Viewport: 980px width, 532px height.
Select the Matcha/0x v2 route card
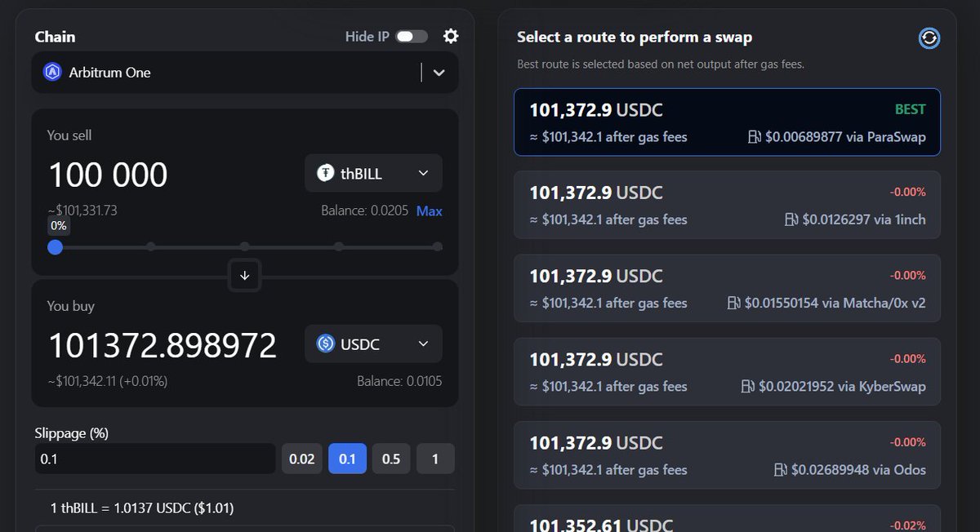pyautogui.click(x=727, y=288)
